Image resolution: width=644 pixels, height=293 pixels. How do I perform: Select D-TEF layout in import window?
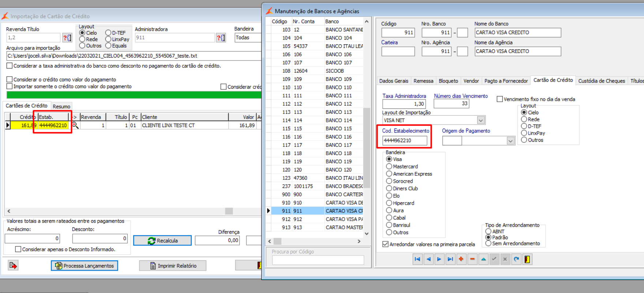[x=116, y=33]
